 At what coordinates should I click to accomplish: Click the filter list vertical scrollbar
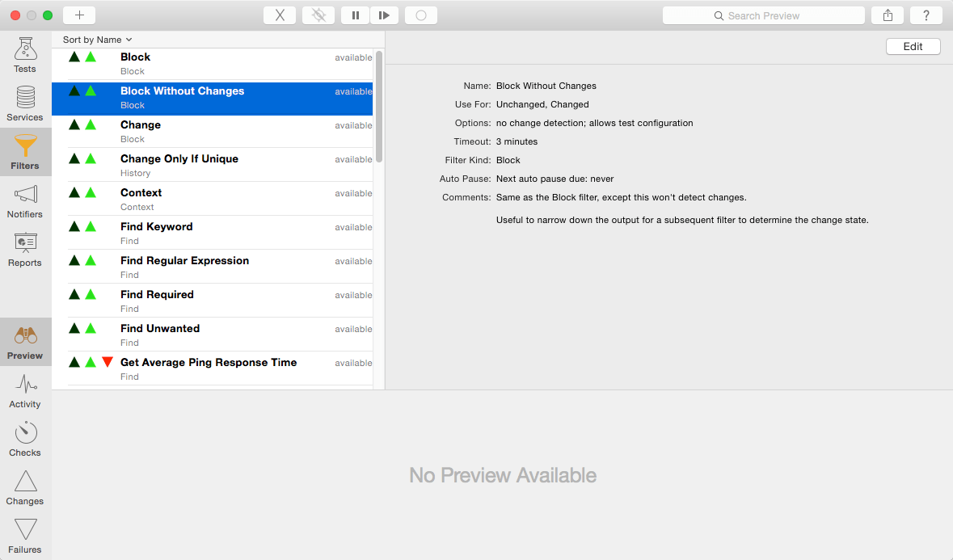(379, 107)
